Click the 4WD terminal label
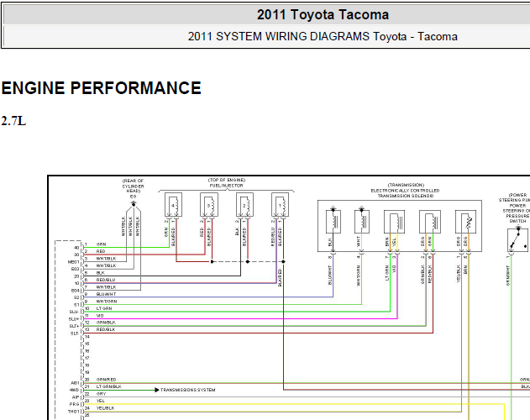This screenshot has height=420, width=530. [75, 390]
